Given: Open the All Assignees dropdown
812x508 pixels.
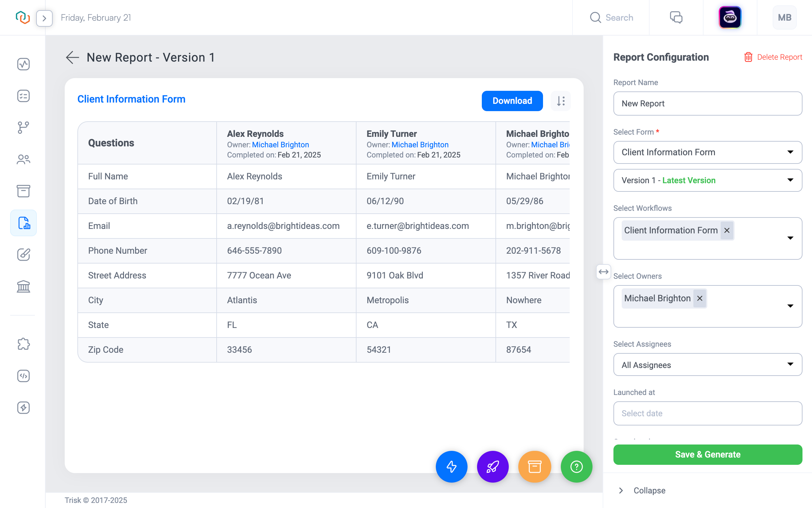Looking at the screenshot, I should pos(708,364).
